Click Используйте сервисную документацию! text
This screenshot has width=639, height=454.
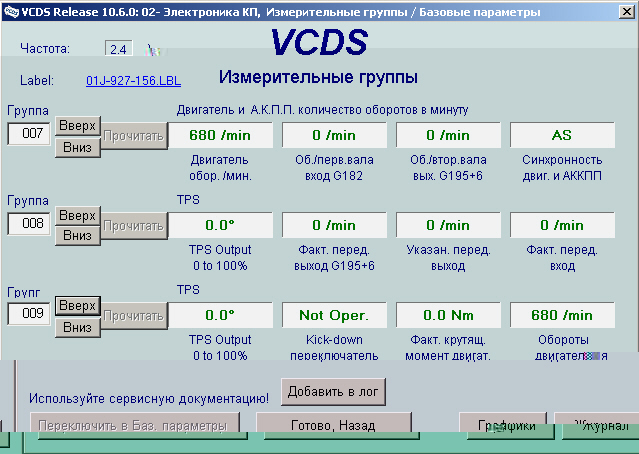[149, 398]
